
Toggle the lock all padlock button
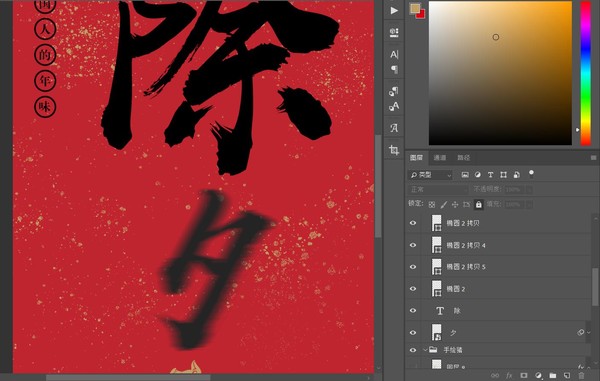pyautogui.click(x=478, y=204)
